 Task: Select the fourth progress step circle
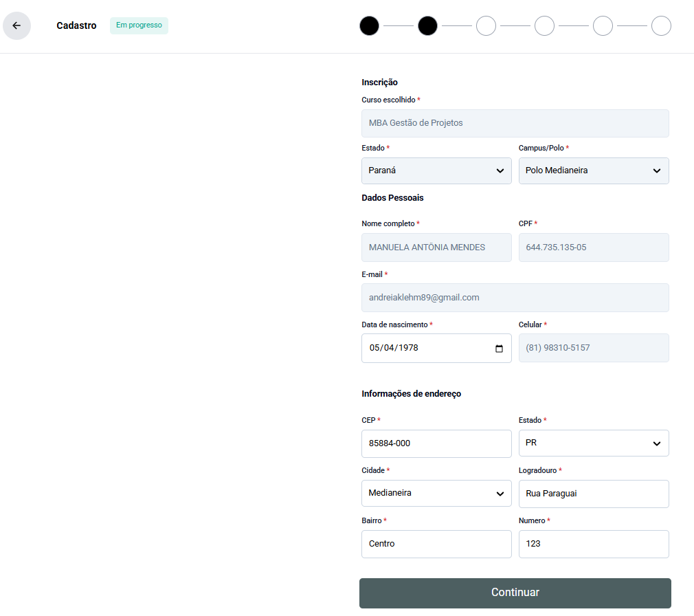pos(544,25)
